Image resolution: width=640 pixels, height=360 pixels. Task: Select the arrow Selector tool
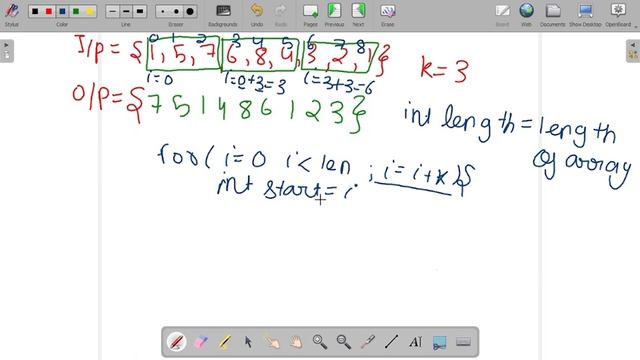249,342
